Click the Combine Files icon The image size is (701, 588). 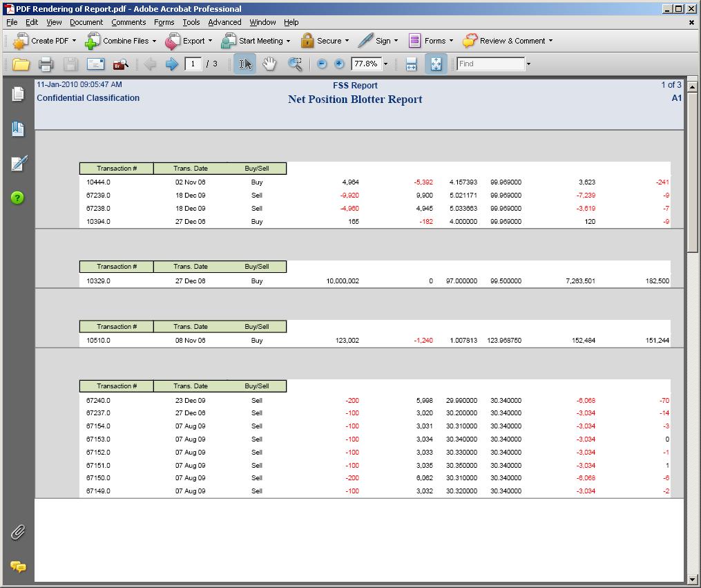click(92, 41)
